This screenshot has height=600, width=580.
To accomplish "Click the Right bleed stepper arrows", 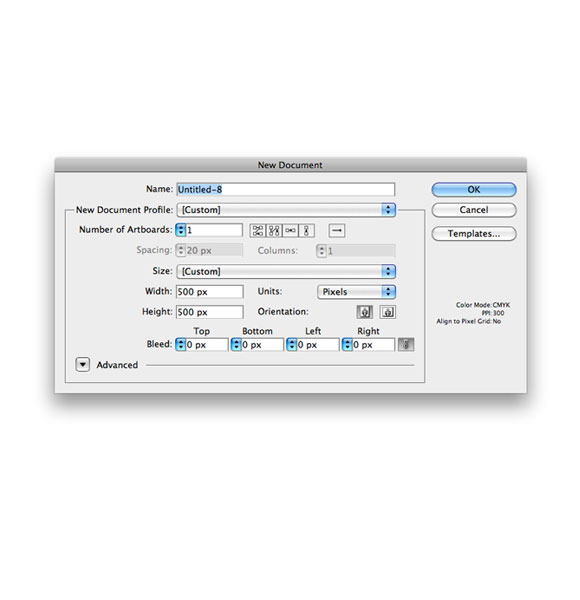I will pyautogui.click(x=347, y=344).
